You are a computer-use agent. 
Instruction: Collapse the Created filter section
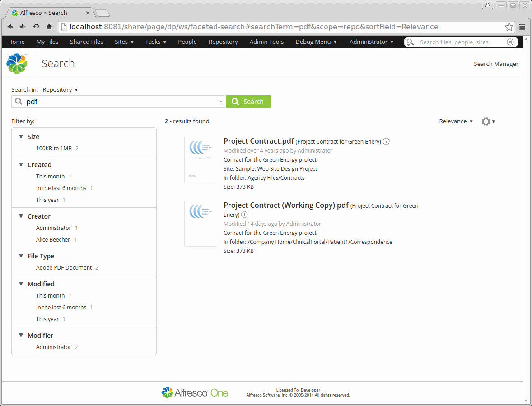click(21, 165)
